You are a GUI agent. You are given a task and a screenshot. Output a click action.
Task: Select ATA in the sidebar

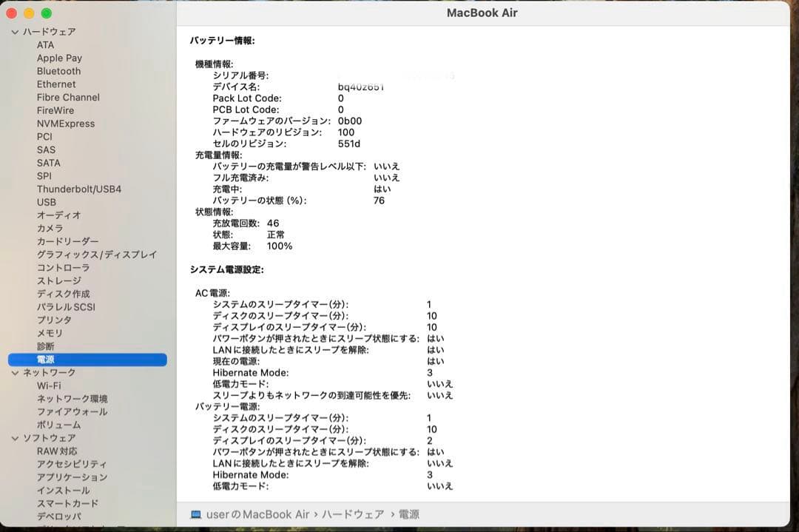[x=45, y=45]
